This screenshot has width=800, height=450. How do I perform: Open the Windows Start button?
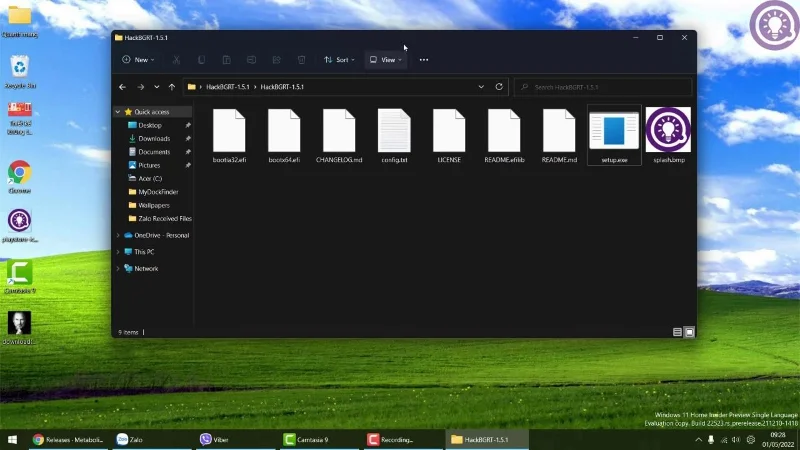[13, 439]
